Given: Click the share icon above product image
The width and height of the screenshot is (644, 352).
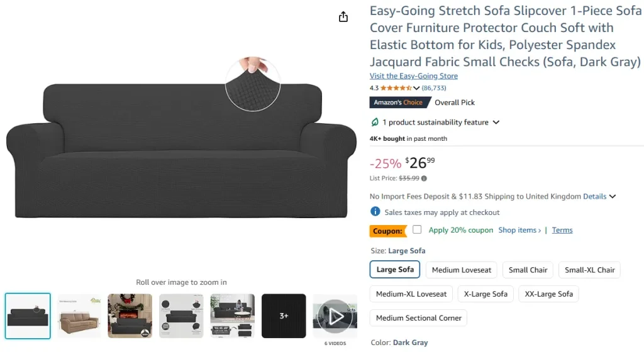Looking at the screenshot, I should [x=343, y=17].
